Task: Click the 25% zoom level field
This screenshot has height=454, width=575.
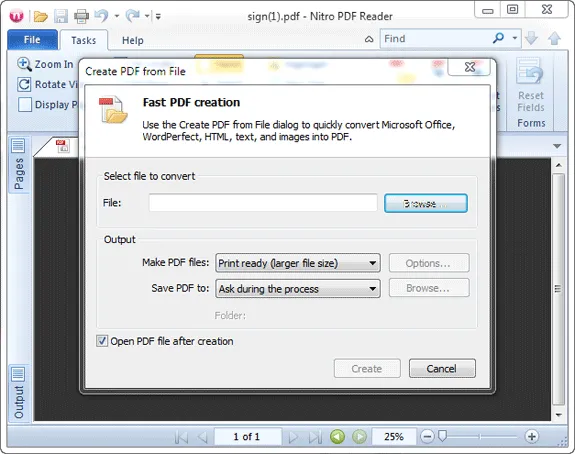Action: tap(394, 436)
